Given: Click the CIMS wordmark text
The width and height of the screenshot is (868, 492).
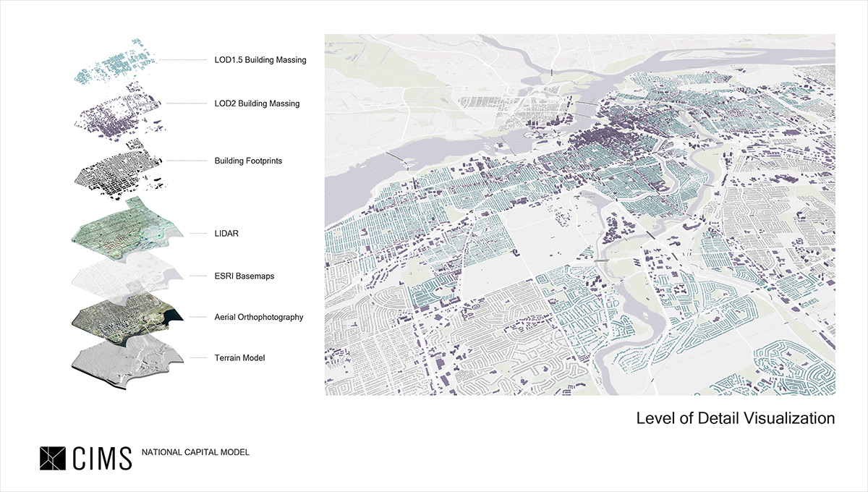Looking at the screenshot, I should 102,459.
